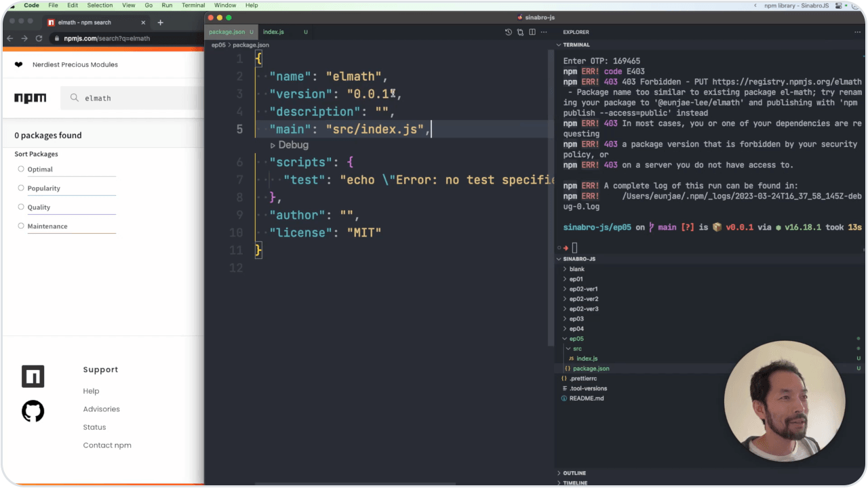The image size is (868, 488).
Task: Select Maintenance sort option
Action: pos(21,226)
